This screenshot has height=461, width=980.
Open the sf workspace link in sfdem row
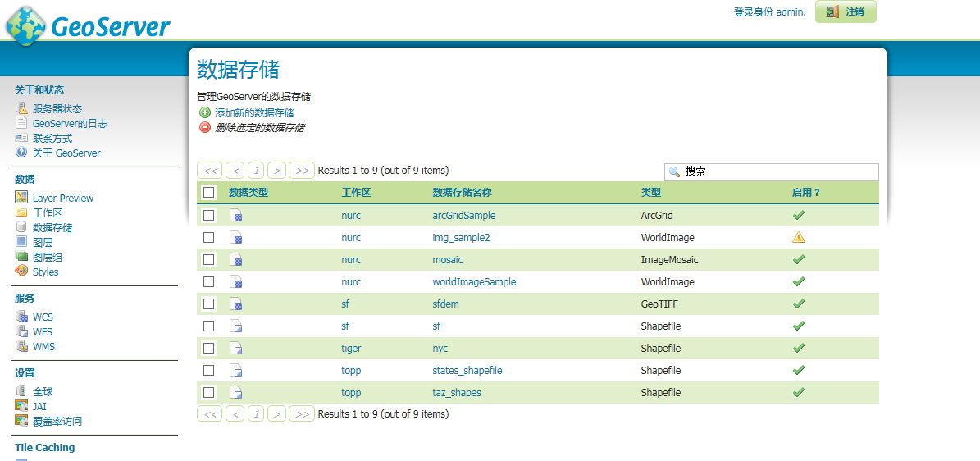[x=345, y=304]
